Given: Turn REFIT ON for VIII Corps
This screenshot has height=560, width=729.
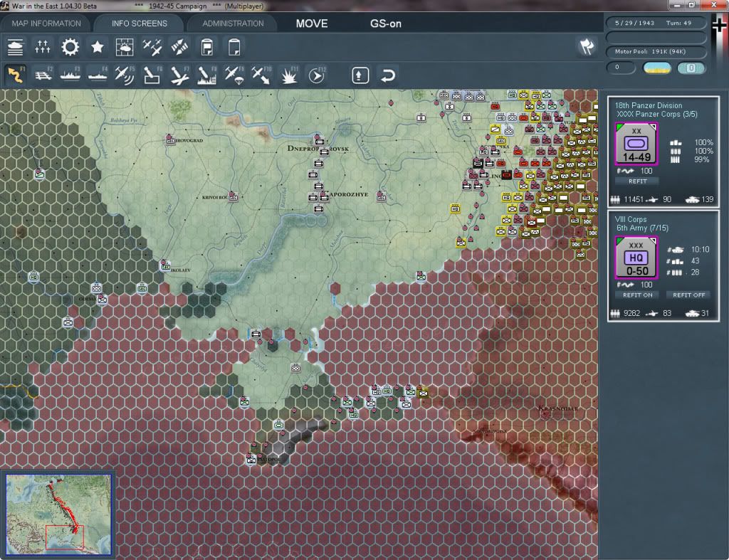Looking at the screenshot, I should [637, 295].
